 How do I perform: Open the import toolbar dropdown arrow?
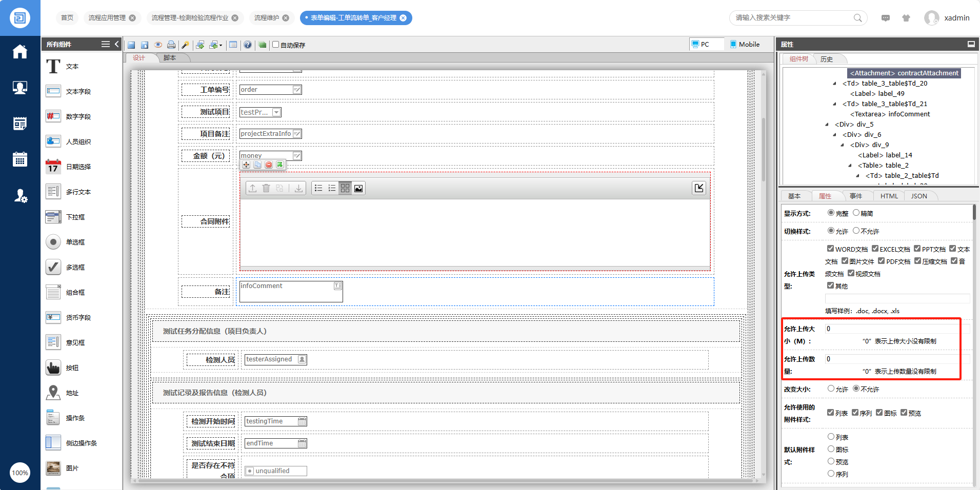221,46
